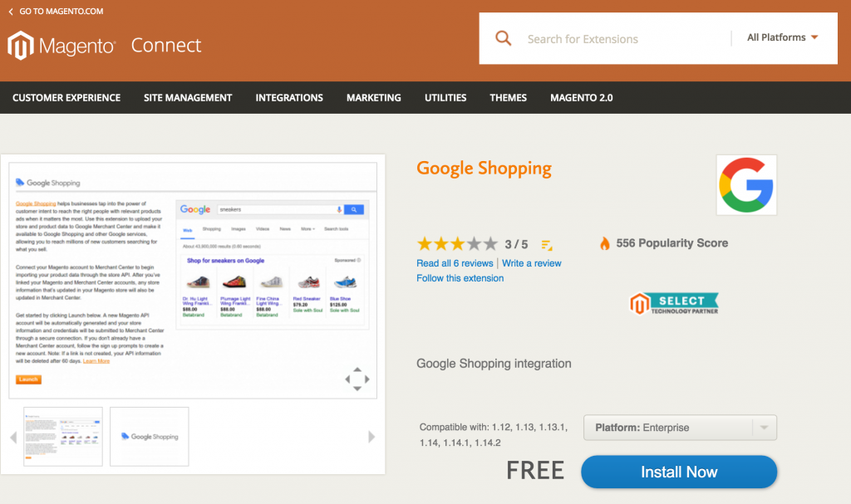Click Go to Magento.com link
This screenshot has height=504, width=851.
(61, 12)
